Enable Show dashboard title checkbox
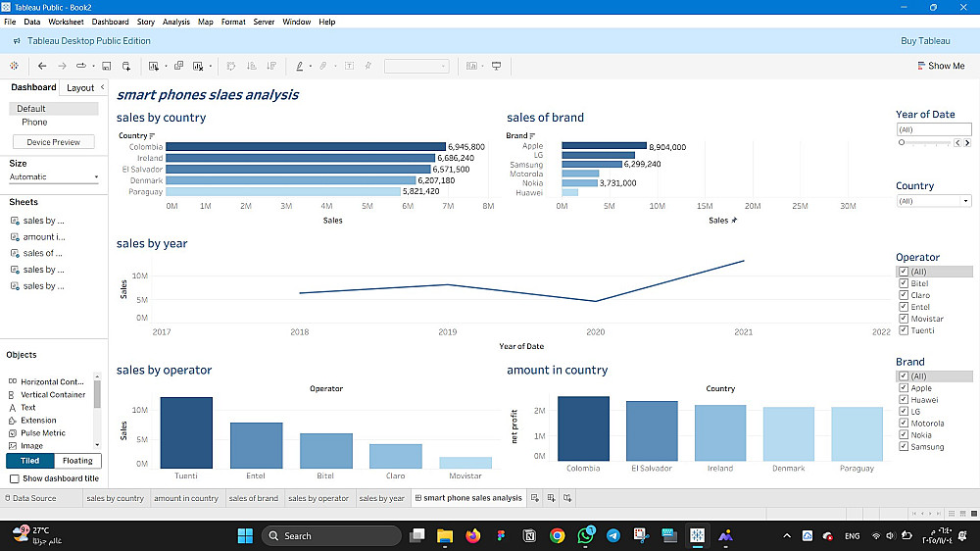Screen dimensions: 980x551 [x=15, y=478]
